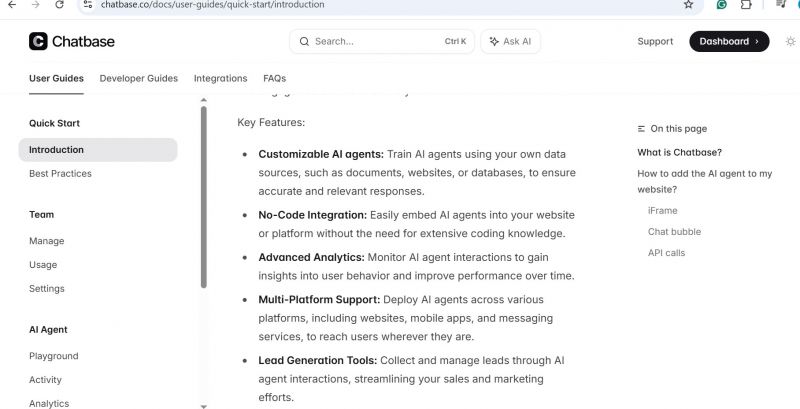The height and width of the screenshot is (409, 800).
Task: Toggle light/dark theme sun icon
Action: click(x=790, y=41)
